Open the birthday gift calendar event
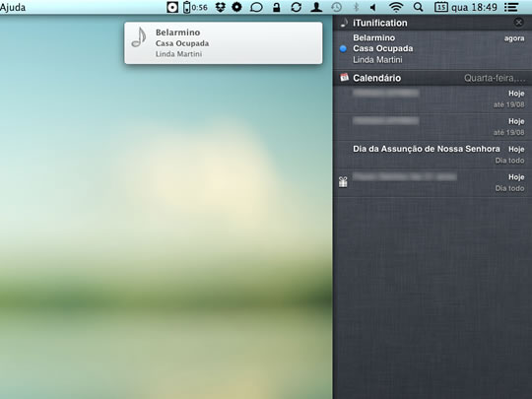The height and width of the screenshot is (399, 532). [432, 182]
